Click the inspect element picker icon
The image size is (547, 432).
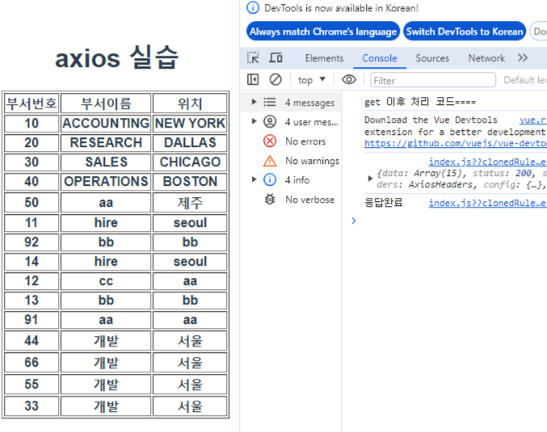253,58
